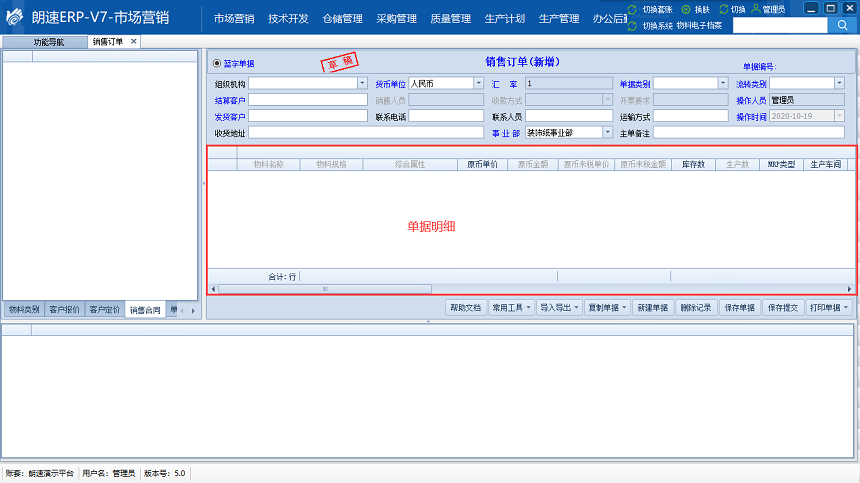
Task: Open the 生产管理 menu
Action: point(559,19)
